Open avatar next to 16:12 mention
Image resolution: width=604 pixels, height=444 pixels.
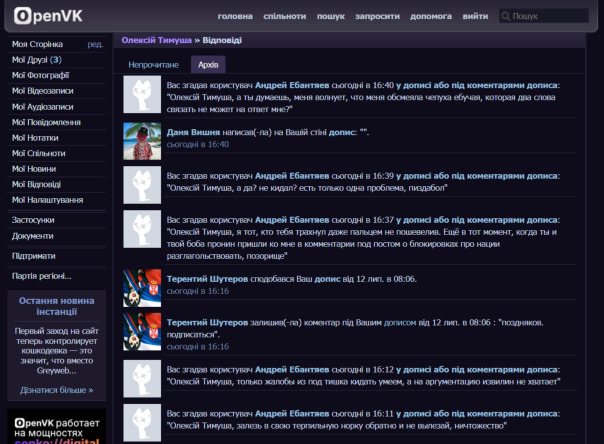pos(142,379)
